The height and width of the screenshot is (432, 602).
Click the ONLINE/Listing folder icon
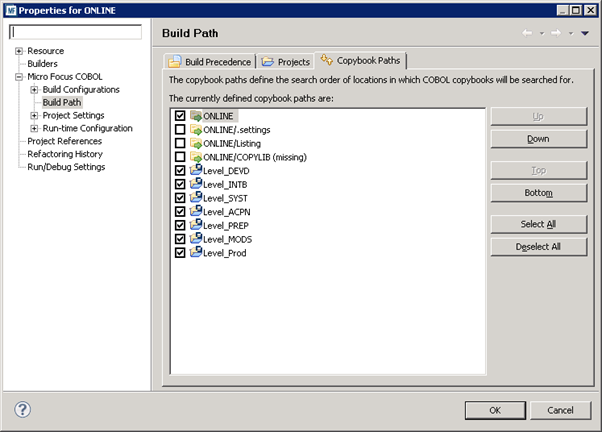point(196,144)
